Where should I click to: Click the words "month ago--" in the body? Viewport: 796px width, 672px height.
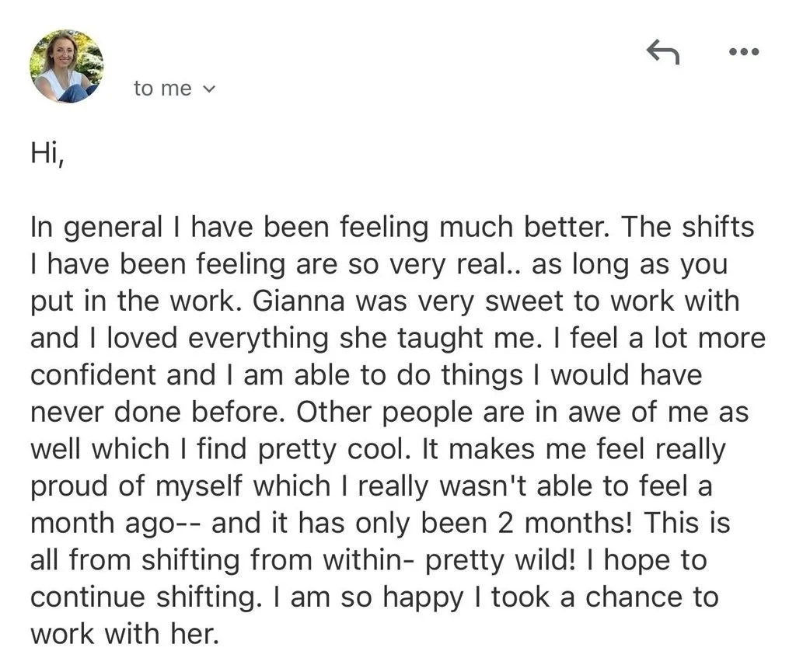(115, 523)
